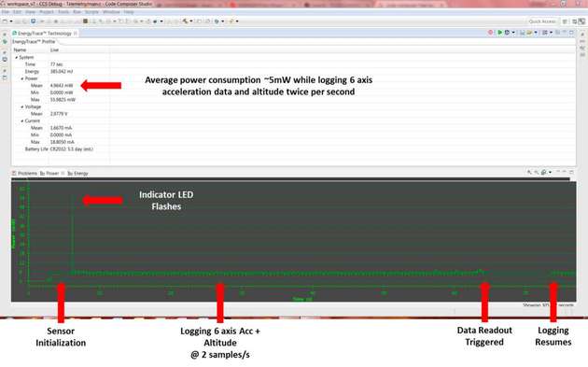Select the Power Mean value 4.9843 mW

pyautogui.click(x=62, y=86)
